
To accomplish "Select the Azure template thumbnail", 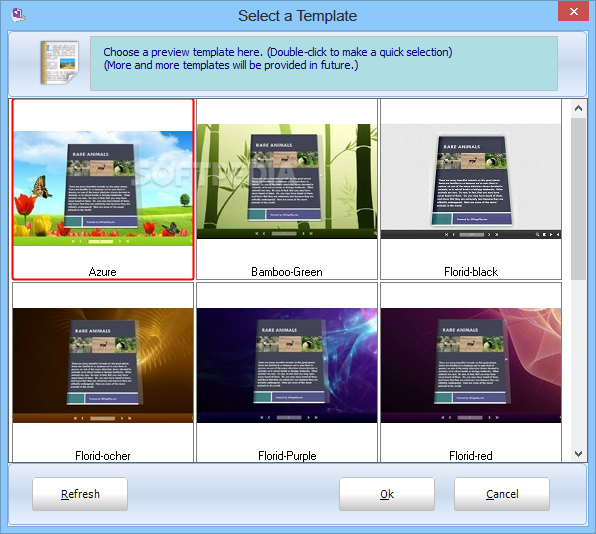I will (x=103, y=189).
